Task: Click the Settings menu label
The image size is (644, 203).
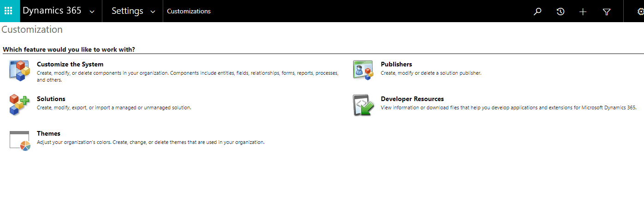Action: [x=127, y=11]
